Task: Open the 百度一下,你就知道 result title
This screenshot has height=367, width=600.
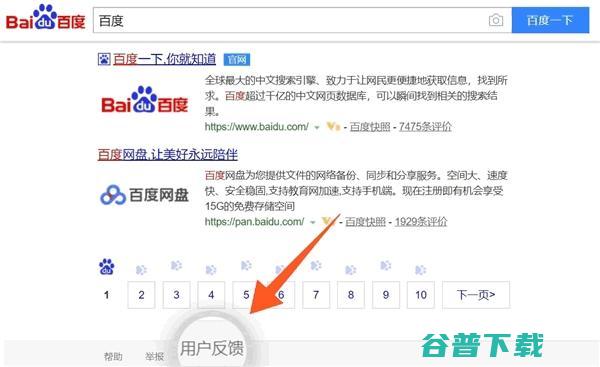Action: (164, 59)
